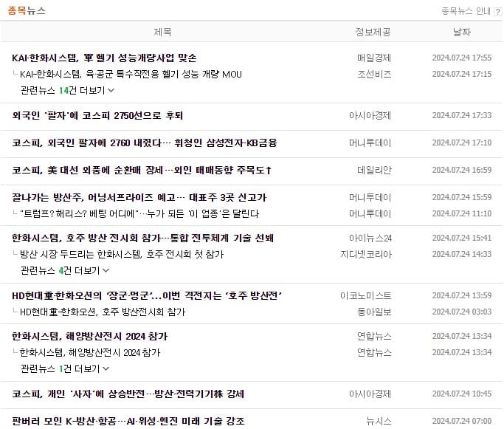Click the '날짜' column header

click(462, 32)
